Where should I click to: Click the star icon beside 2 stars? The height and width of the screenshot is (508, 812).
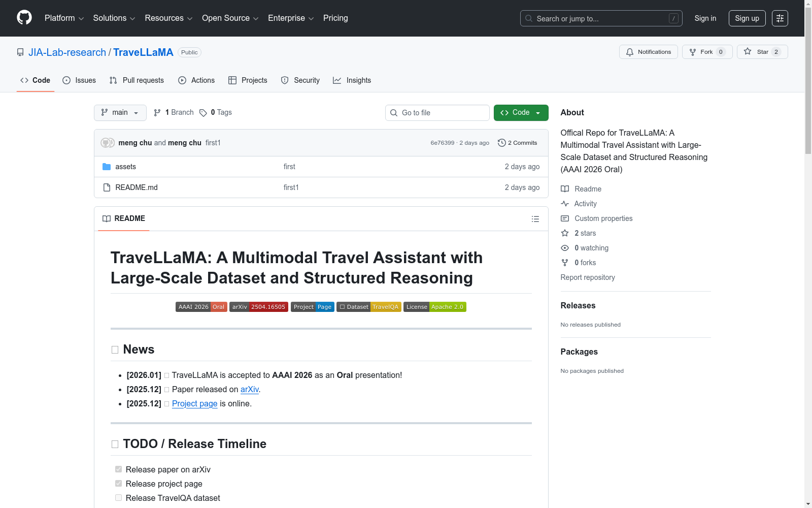(565, 233)
